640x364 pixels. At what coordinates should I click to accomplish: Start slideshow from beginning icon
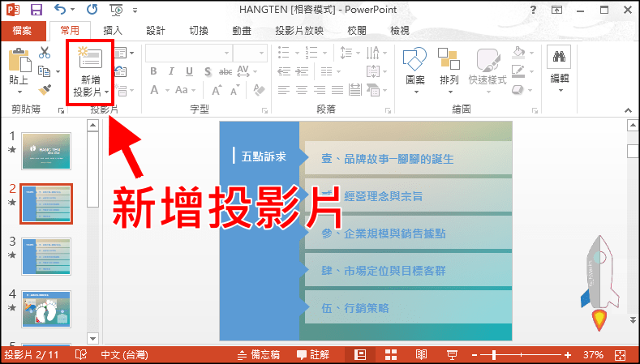click(116, 10)
